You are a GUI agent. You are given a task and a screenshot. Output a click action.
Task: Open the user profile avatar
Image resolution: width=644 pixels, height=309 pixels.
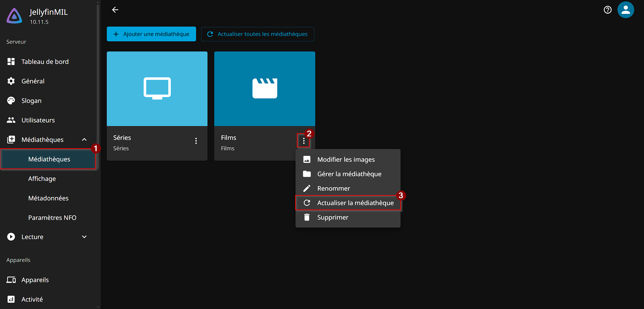[x=626, y=10]
